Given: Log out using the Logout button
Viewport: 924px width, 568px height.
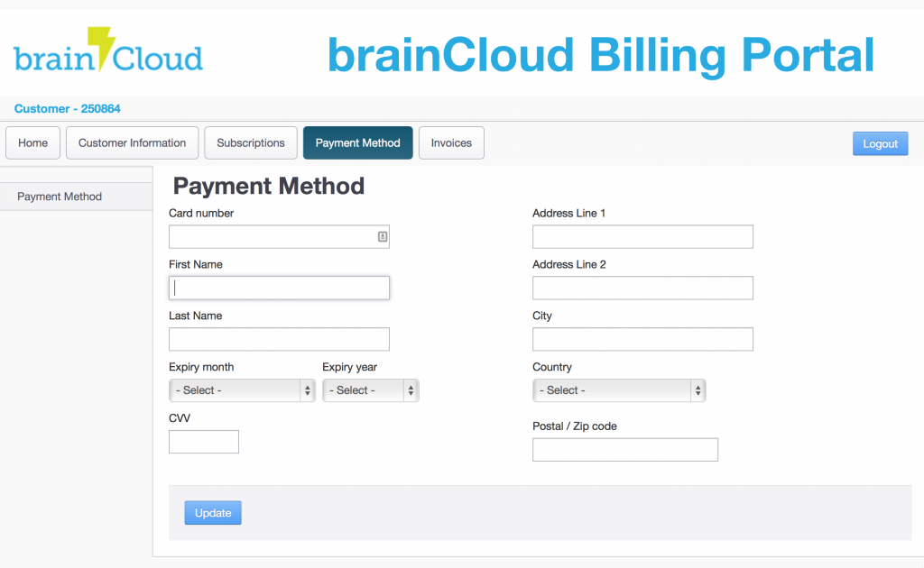Looking at the screenshot, I should tap(881, 143).
